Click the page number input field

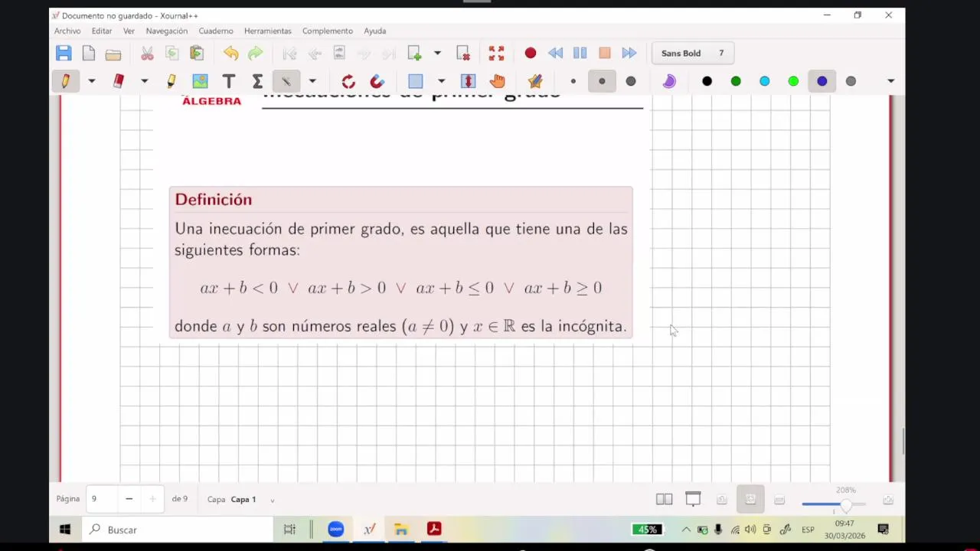(x=101, y=499)
